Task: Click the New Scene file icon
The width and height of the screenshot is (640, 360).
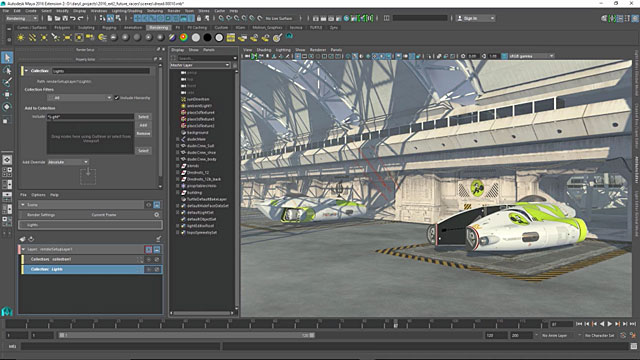Action: pos(50,18)
